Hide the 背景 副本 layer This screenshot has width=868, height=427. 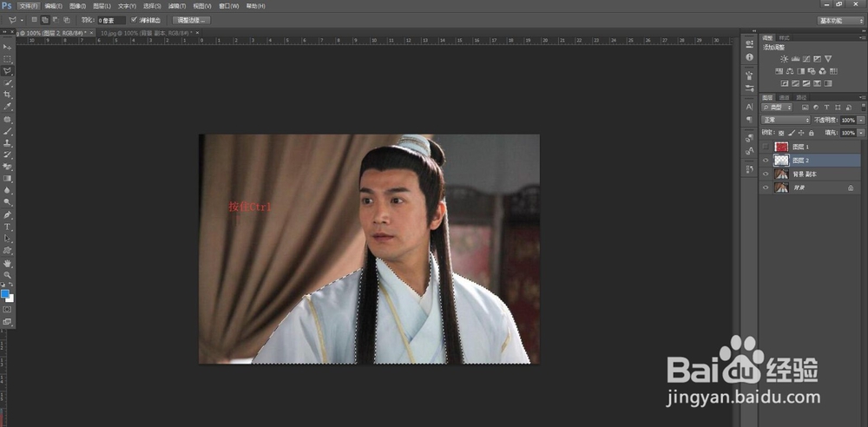click(x=766, y=174)
